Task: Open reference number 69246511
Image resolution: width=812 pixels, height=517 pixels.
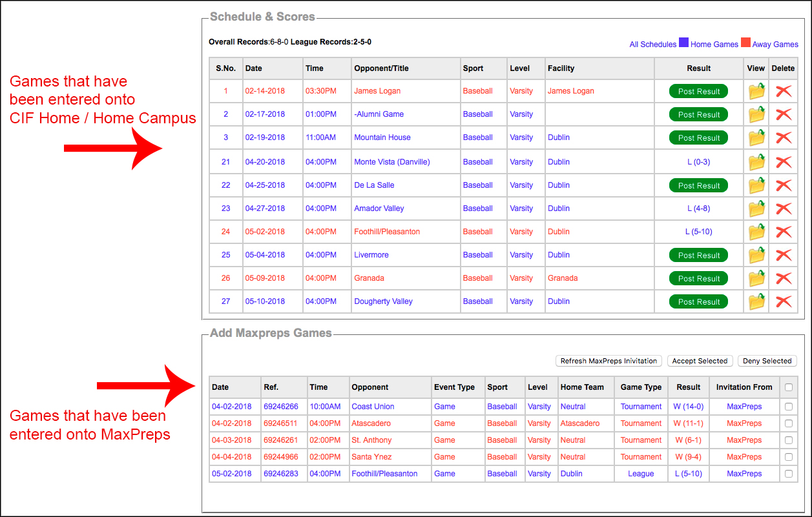Action: pyautogui.click(x=281, y=423)
